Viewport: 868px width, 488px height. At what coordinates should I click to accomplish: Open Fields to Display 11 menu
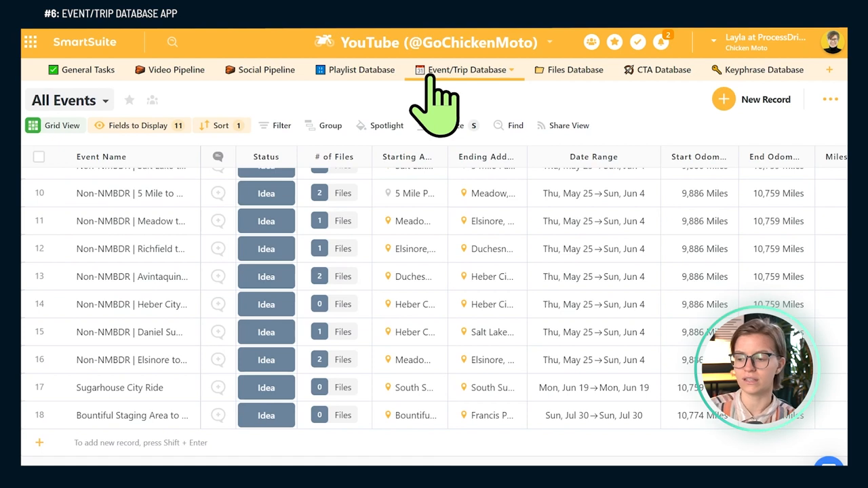(x=139, y=125)
